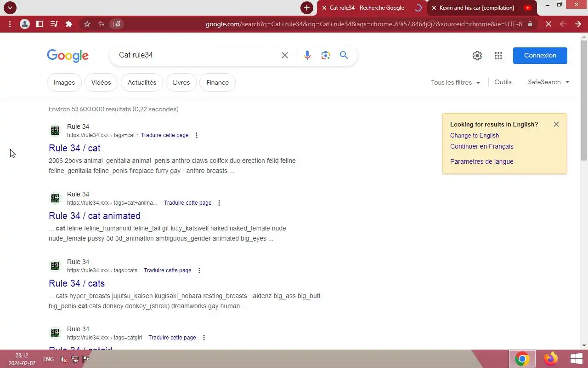Click the muted volume tray icon
This screenshot has width=588, height=368.
(x=64, y=359)
